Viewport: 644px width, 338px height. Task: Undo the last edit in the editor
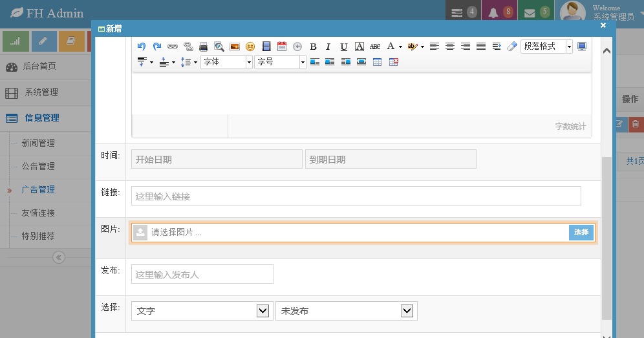142,47
